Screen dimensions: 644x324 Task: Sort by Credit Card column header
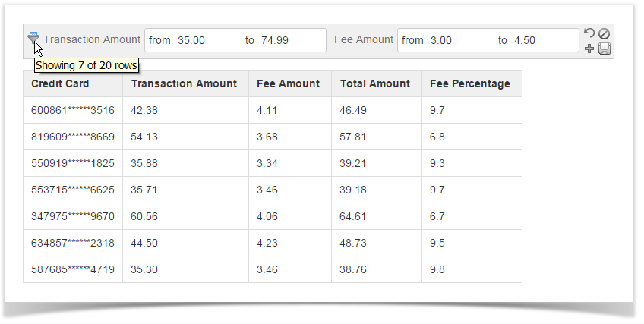pyautogui.click(x=60, y=83)
